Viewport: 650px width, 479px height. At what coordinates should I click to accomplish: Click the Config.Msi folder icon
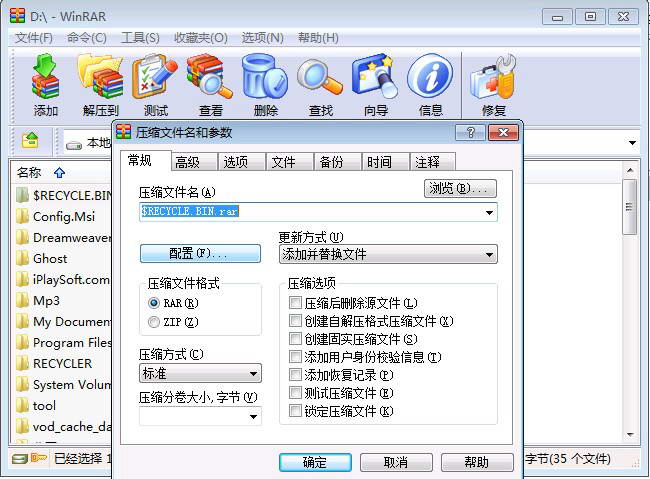[x=22, y=216]
